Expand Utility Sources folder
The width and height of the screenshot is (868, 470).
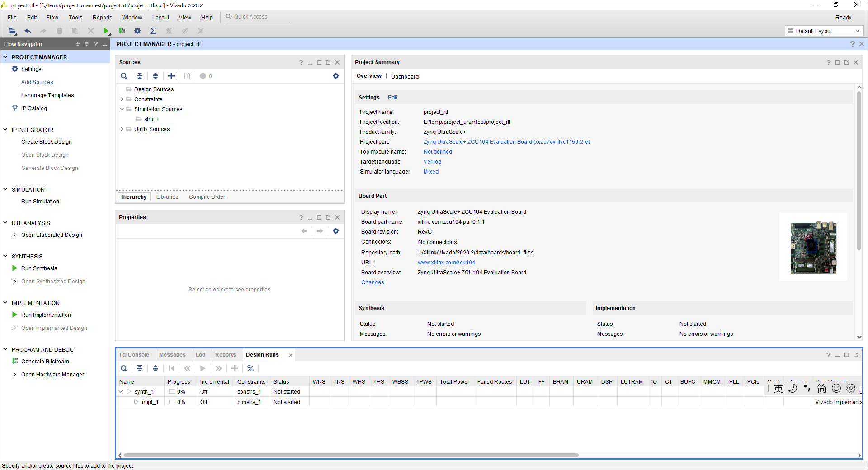pyautogui.click(x=122, y=129)
